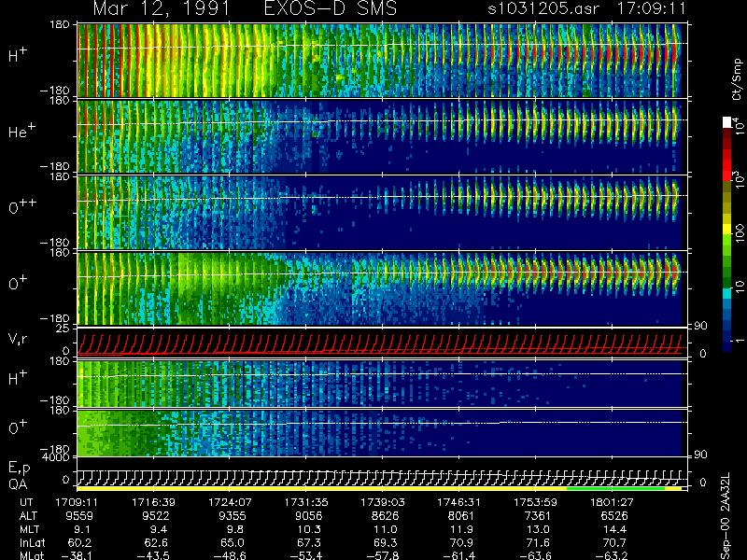Image resolution: width=747 pixels, height=560 pixels.
Task: Click the InLat value '60.2'
Action: click(x=80, y=542)
